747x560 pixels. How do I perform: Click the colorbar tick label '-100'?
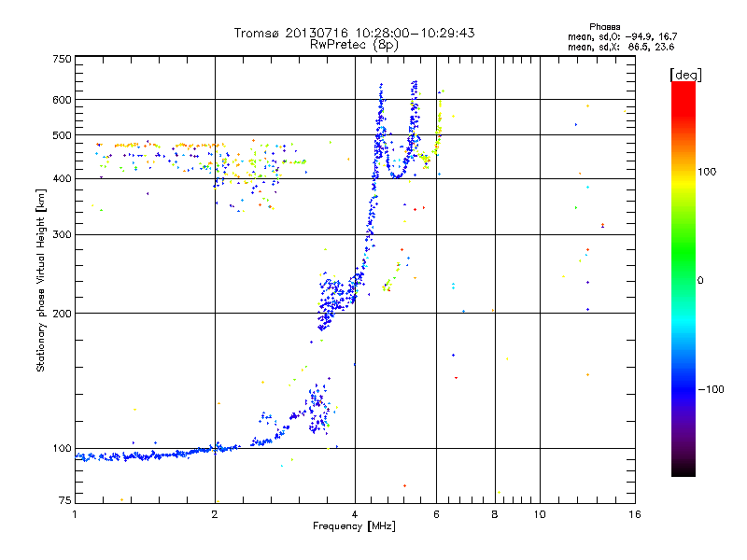coord(711,389)
